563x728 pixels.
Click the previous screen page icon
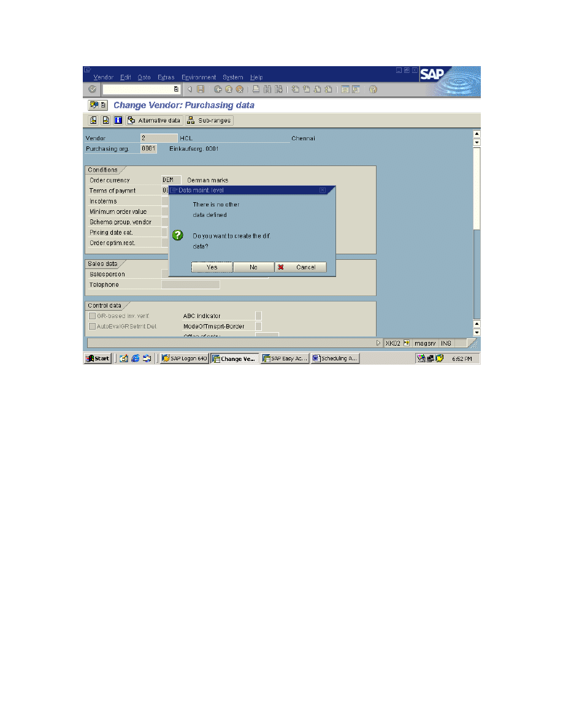point(93,120)
